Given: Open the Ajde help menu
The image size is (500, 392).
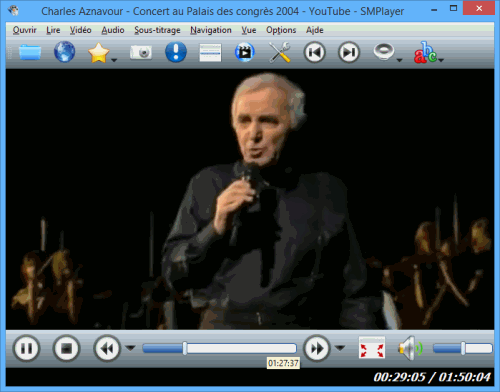Looking at the screenshot, I should (315, 30).
